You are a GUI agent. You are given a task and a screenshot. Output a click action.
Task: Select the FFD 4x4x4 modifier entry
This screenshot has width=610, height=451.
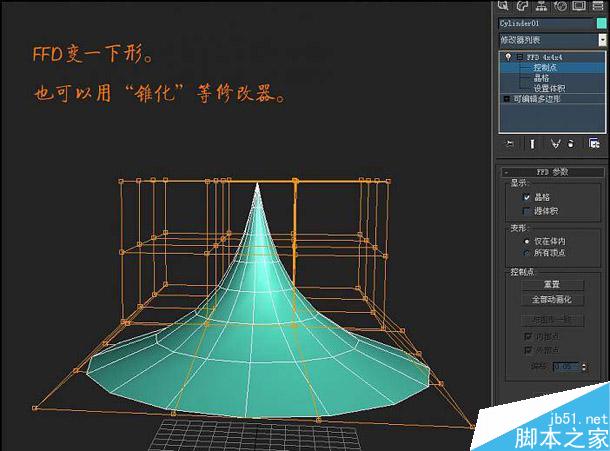pos(545,57)
